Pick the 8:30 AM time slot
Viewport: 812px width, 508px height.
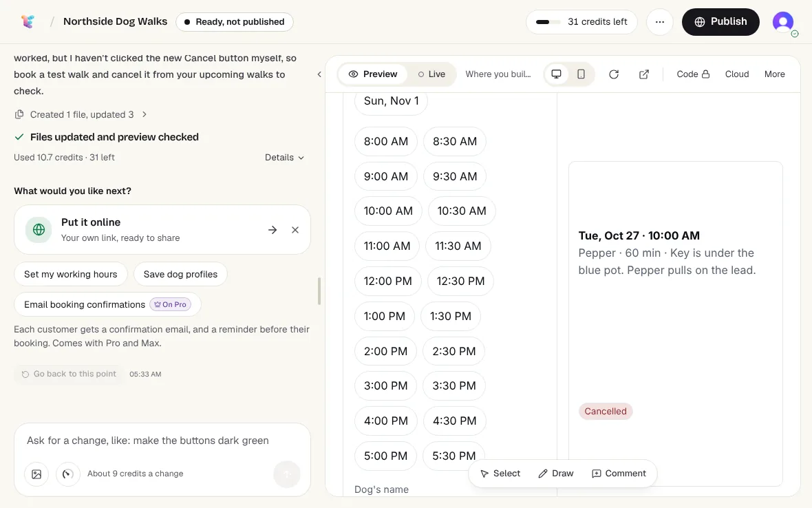[455, 141]
